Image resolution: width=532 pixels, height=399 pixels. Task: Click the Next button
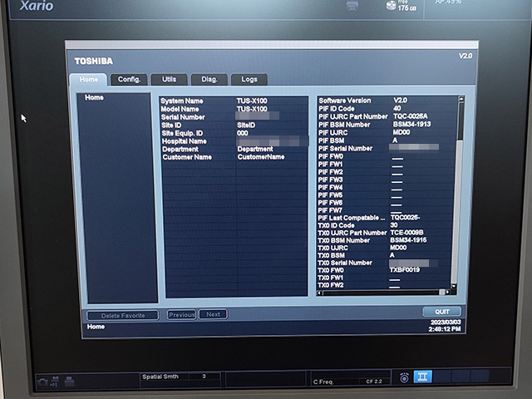[214, 314]
